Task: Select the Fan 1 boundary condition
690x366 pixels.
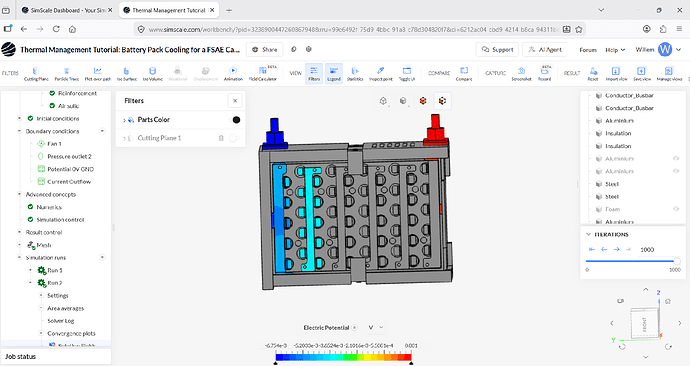Action: tap(54, 144)
